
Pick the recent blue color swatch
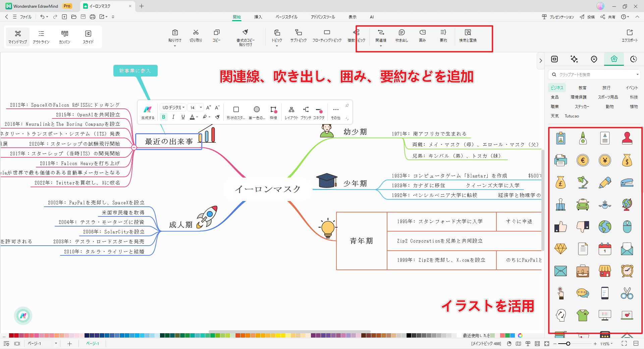(x=513, y=335)
